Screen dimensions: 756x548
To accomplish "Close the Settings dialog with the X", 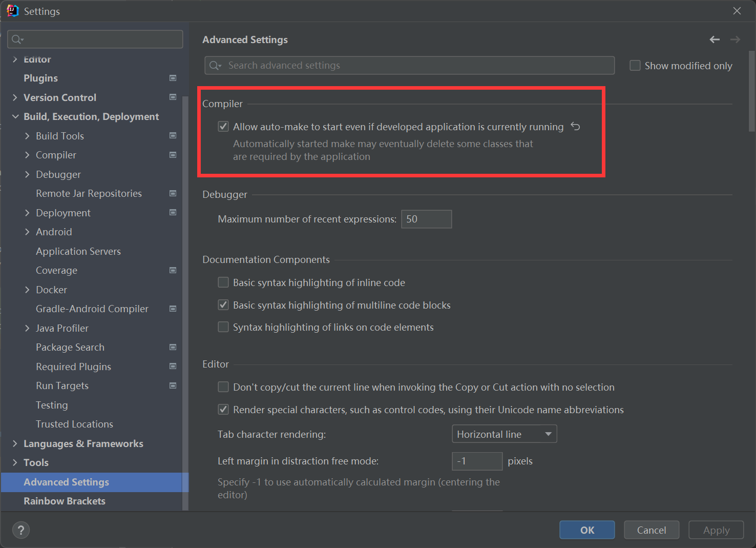I will pyautogui.click(x=737, y=11).
